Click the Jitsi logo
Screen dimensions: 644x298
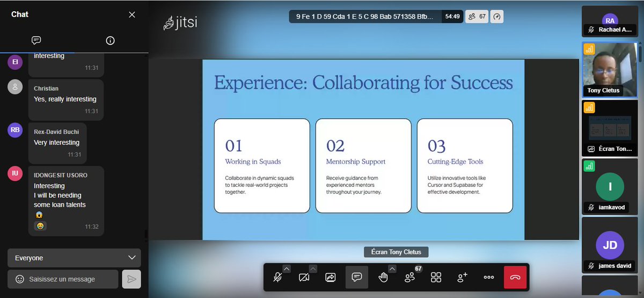[180, 24]
